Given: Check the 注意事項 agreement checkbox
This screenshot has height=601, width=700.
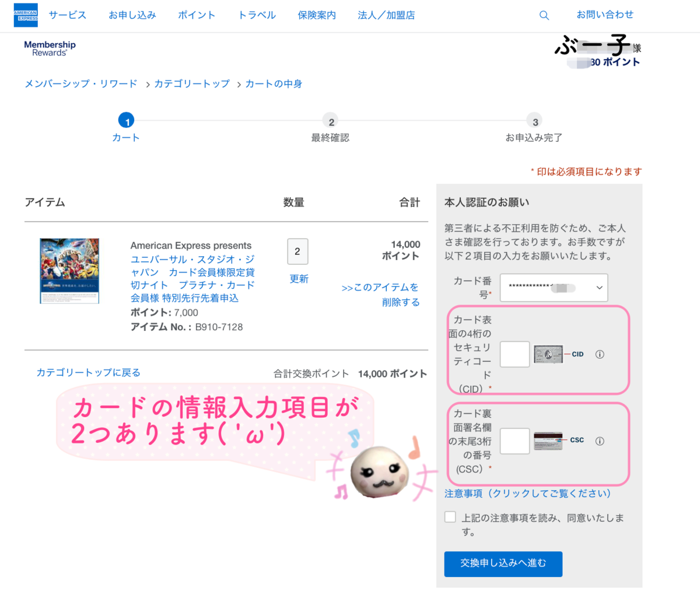Looking at the screenshot, I should click(x=450, y=517).
